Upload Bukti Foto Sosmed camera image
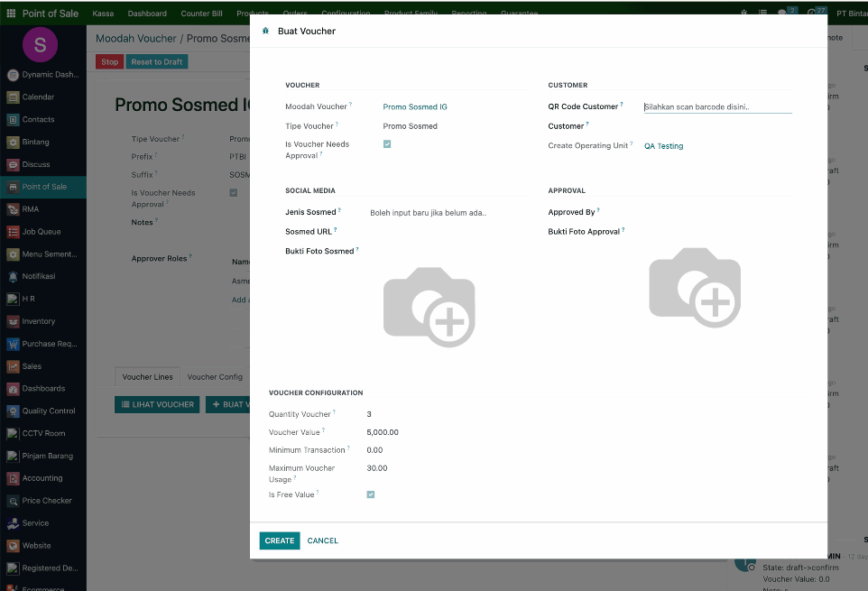The width and height of the screenshot is (868, 591). coord(429,307)
